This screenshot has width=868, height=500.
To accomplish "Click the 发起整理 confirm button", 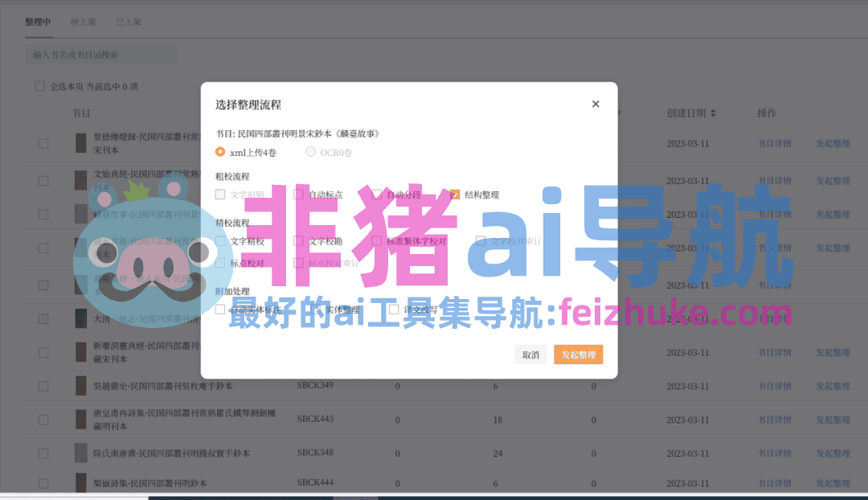I will pos(578,355).
